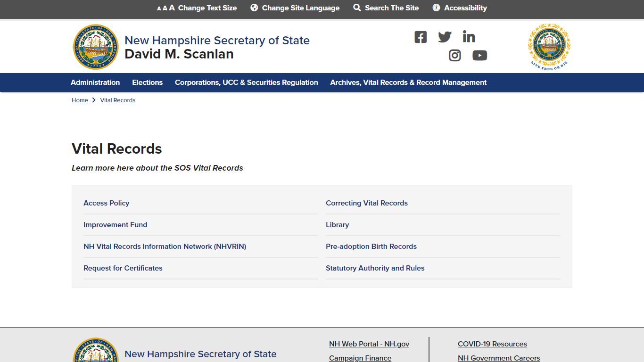Click the Vital Records breadcrumb text
Image resolution: width=644 pixels, height=362 pixels.
118,100
